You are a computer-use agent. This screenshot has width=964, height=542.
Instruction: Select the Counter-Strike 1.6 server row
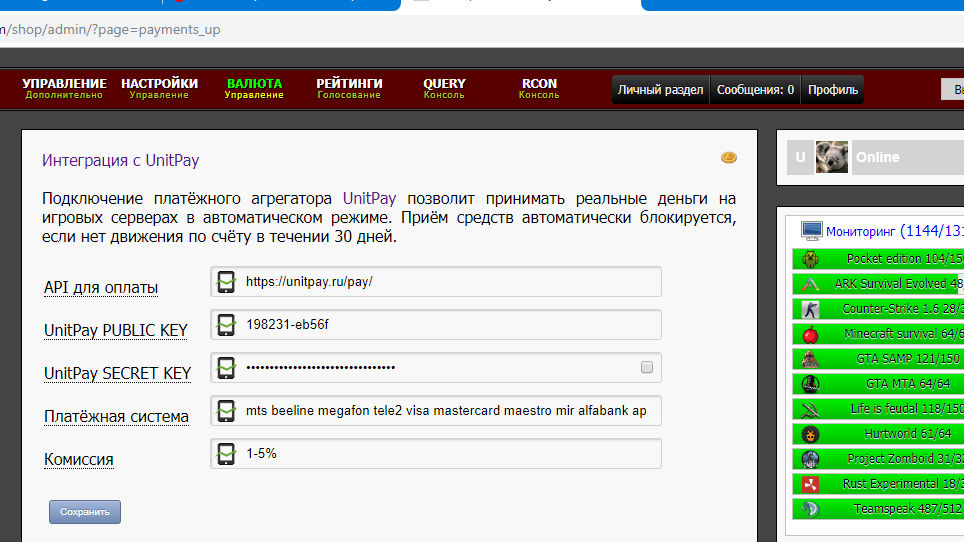tap(878, 309)
